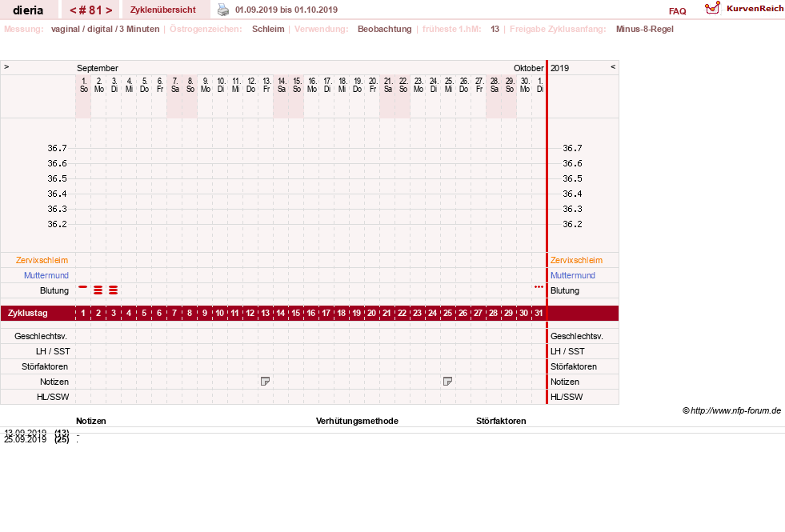785x532 pixels.
Task: Click the left Störfaktoren row label
Action: click(45, 367)
